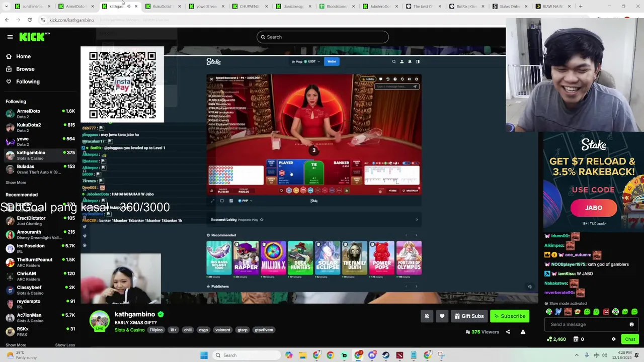Click the viewers count icon

coord(467,332)
